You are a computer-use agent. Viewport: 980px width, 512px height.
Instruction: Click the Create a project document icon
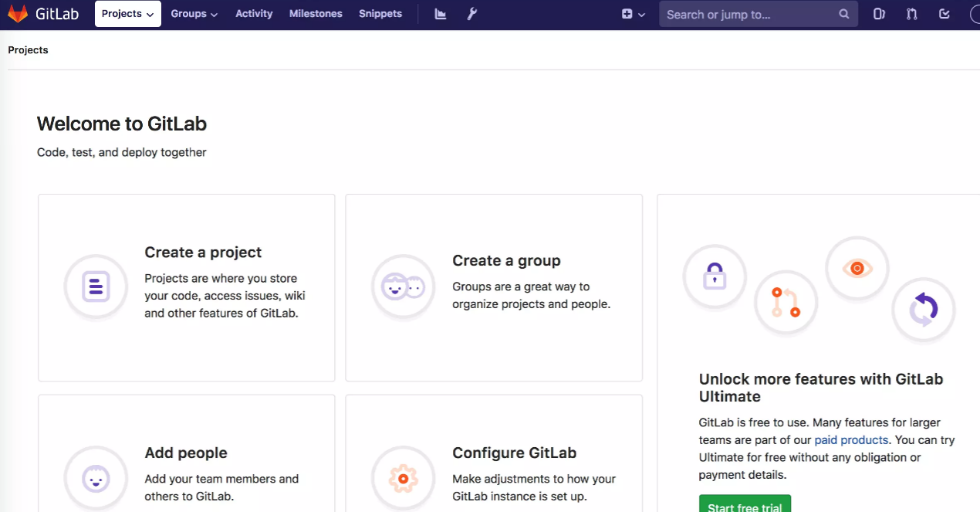(x=96, y=287)
